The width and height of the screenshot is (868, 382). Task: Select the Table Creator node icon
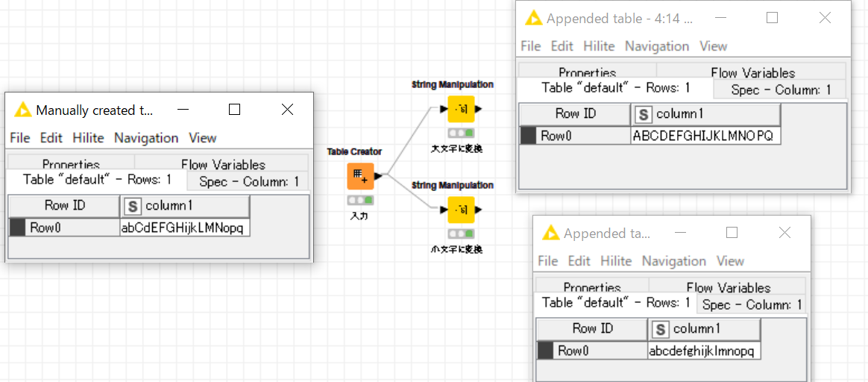pos(360,177)
